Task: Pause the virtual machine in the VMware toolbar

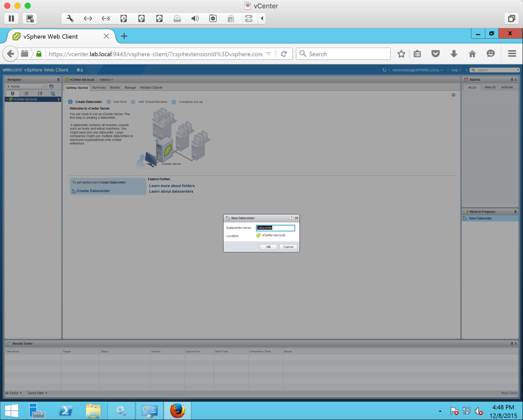Action: [x=11, y=18]
